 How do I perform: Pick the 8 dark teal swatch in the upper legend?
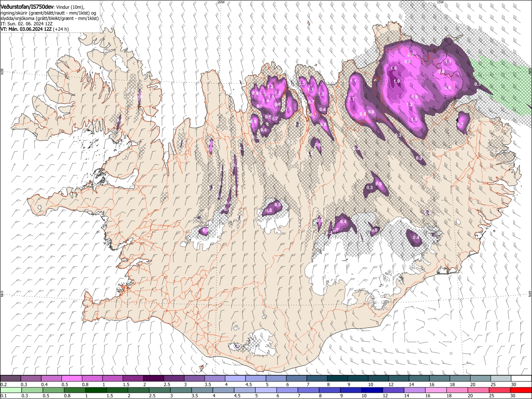pos(337,378)
